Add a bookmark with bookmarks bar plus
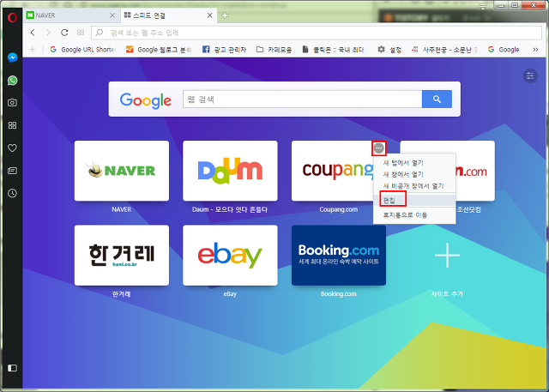This screenshot has width=549, height=392. 33,50
